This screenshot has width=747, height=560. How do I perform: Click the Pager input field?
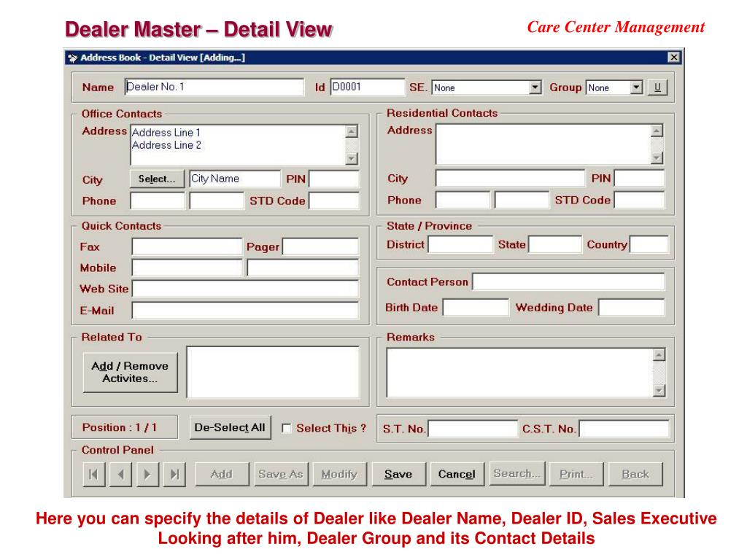pyautogui.click(x=321, y=246)
